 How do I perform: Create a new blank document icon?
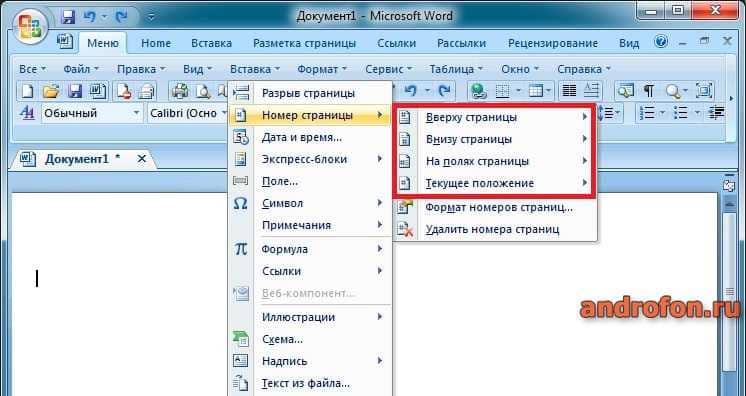point(28,90)
